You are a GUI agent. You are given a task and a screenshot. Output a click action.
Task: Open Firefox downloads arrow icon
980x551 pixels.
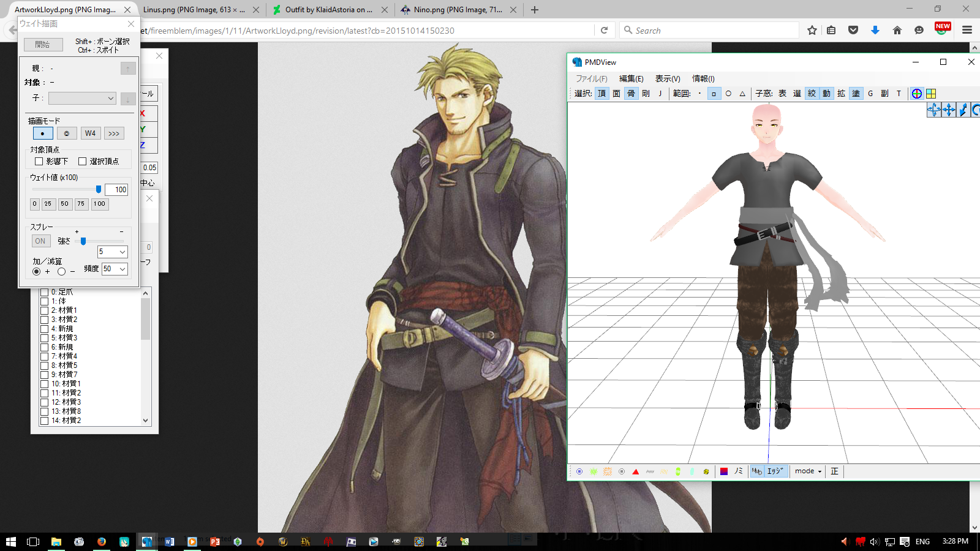coord(875,30)
